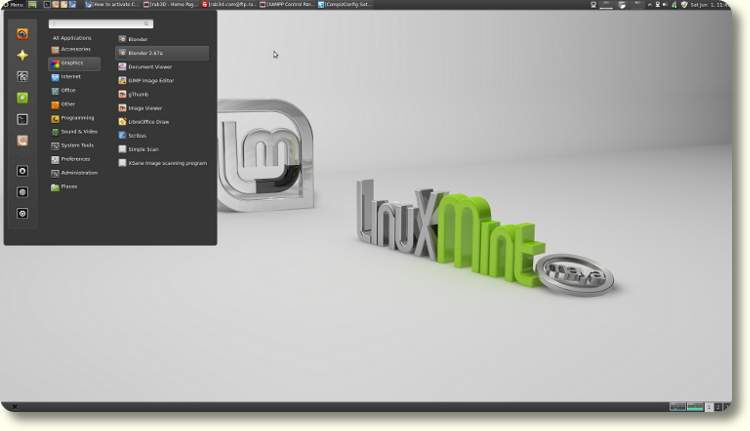Click the beige favorite icon above the session buttons
Viewport: 750px width, 431px height.
[22, 141]
